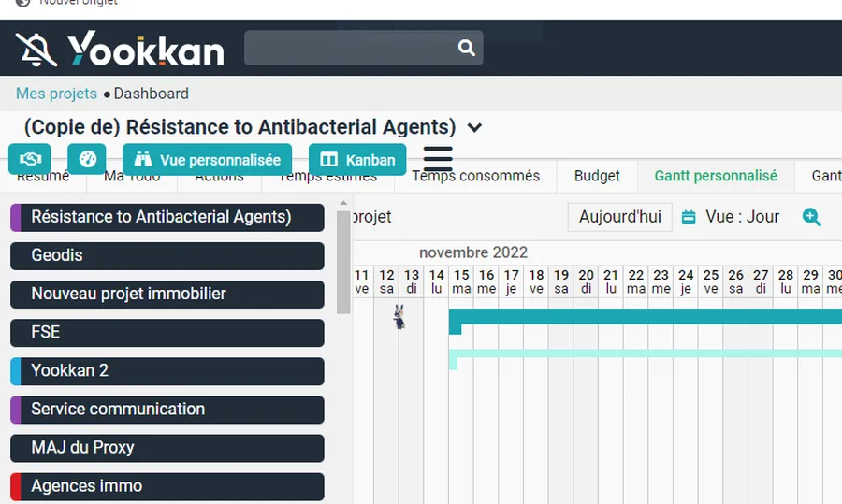
Task: Click the zoom-in magnifier in Gantt toolbar
Action: click(812, 217)
